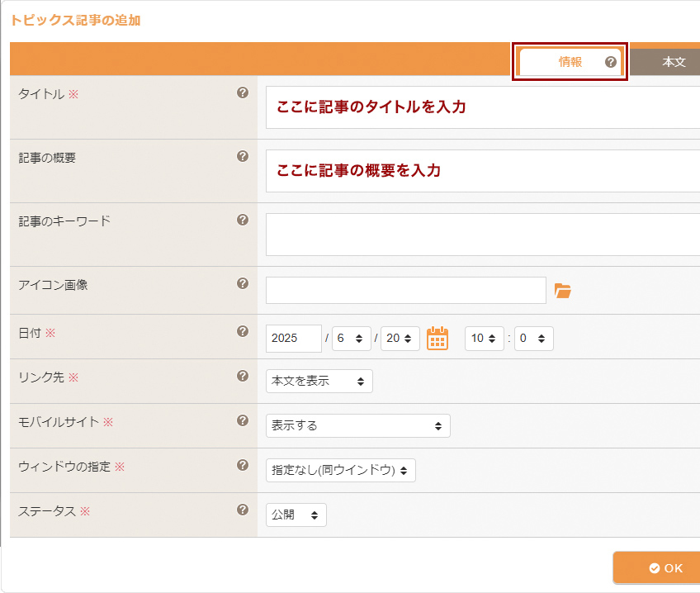Click help icon for 記事のキーワード
The height and width of the screenshot is (593, 700).
(243, 220)
